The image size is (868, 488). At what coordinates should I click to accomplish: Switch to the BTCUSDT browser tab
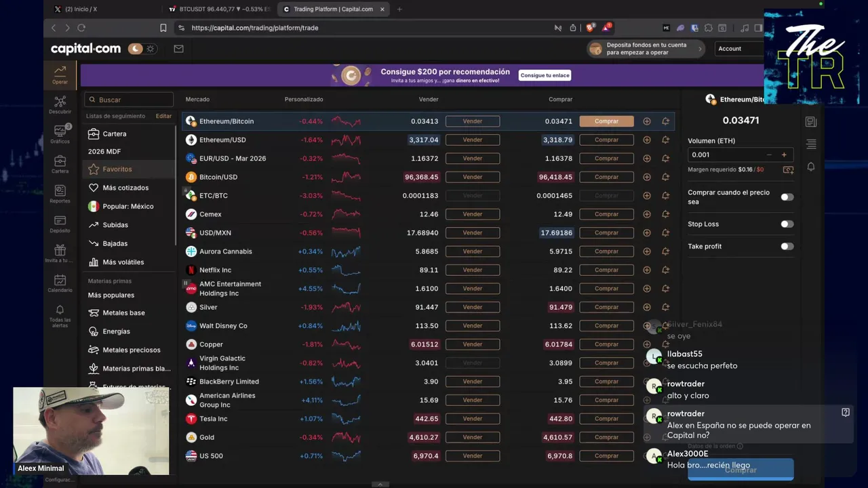(x=220, y=9)
